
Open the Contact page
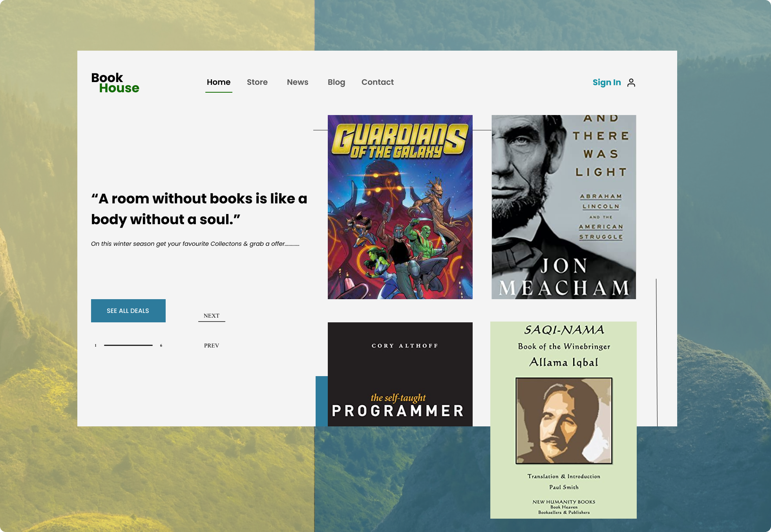click(x=378, y=82)
